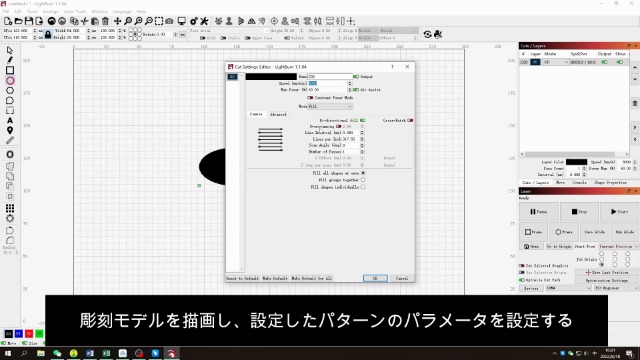Click the Undo icon in toolbar
Image resolution: width=640 pixels, height=360 pixels.
51,21
